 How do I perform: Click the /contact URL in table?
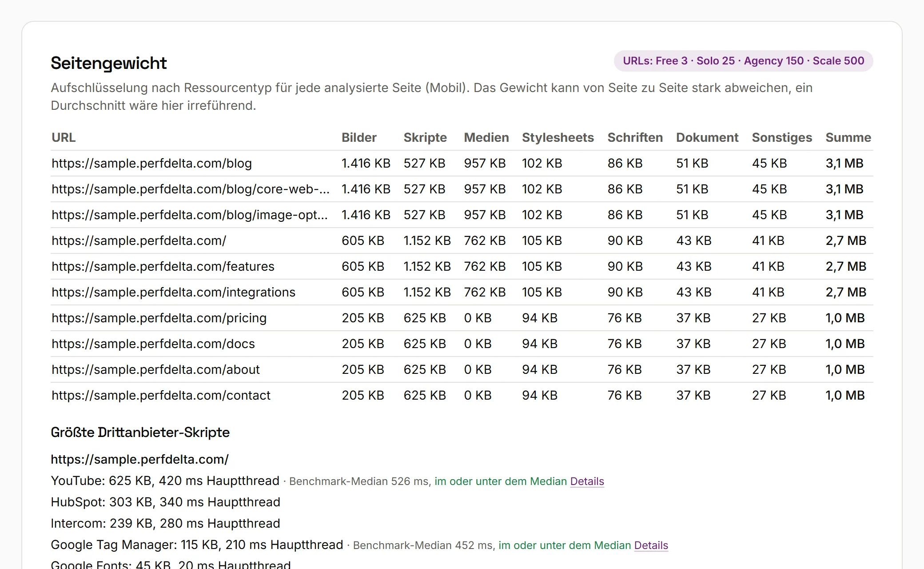[161, 395]
